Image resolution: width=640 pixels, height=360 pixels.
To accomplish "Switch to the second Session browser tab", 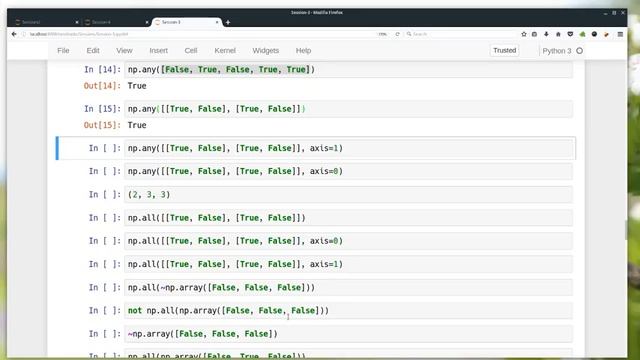I will (116, 22).
